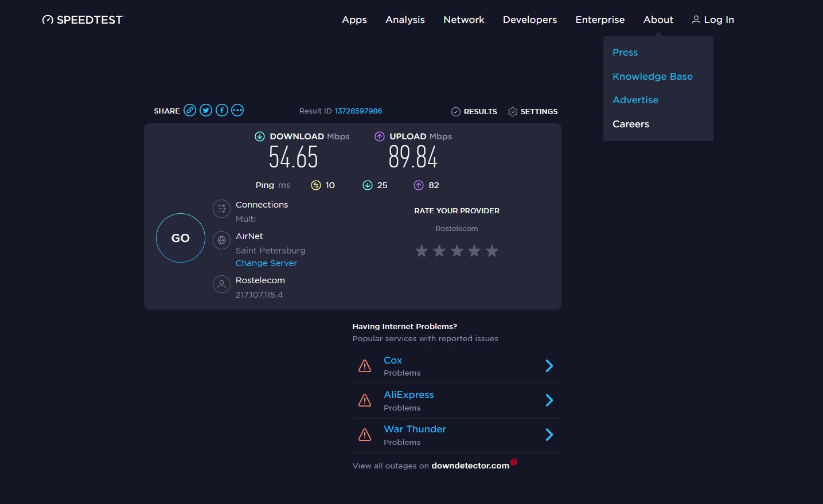The width and height of the screenshot is (823, 504).
Task: Click the upload arrow icon beside UPLOAD
Action: pyautogui.click(x=380, y=136)
